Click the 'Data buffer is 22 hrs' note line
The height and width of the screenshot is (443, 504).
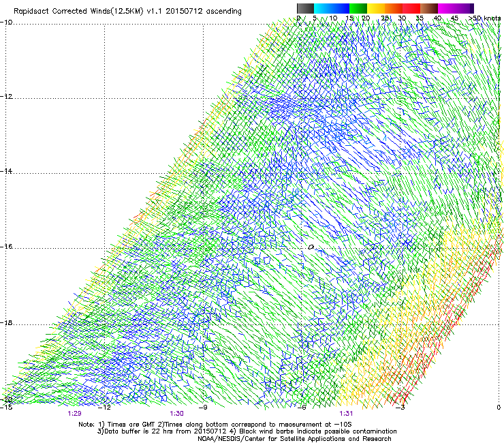point(247,431)
